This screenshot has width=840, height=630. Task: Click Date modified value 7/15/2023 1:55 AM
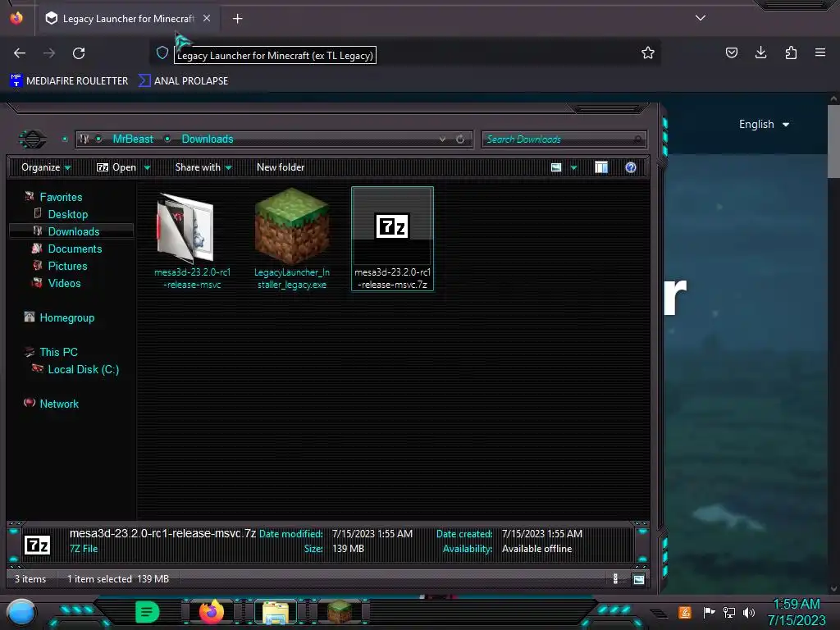click(372, 533)
